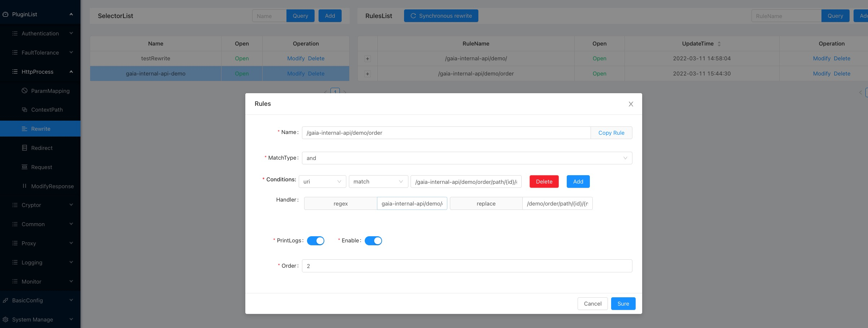The width and height of the screenshot is (868, 328).
Task: Disable the PrintLogs toggle
Action: click(x=315, y=240)
